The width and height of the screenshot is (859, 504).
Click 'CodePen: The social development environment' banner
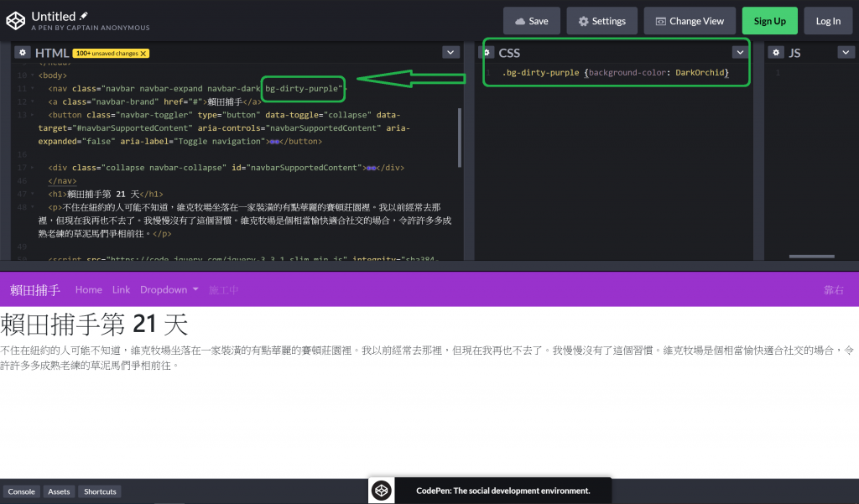503,491
